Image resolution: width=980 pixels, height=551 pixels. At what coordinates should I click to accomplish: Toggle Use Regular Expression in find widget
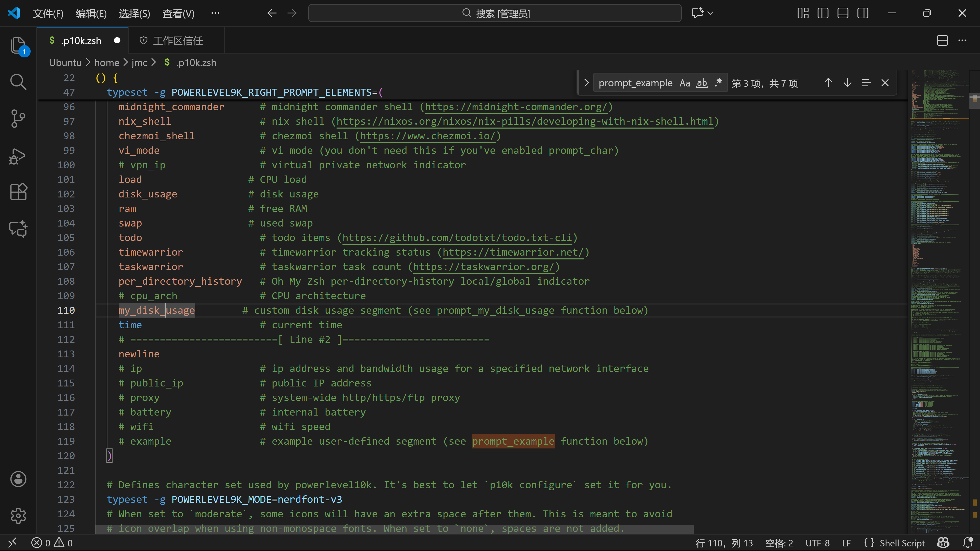coord(718,83)
